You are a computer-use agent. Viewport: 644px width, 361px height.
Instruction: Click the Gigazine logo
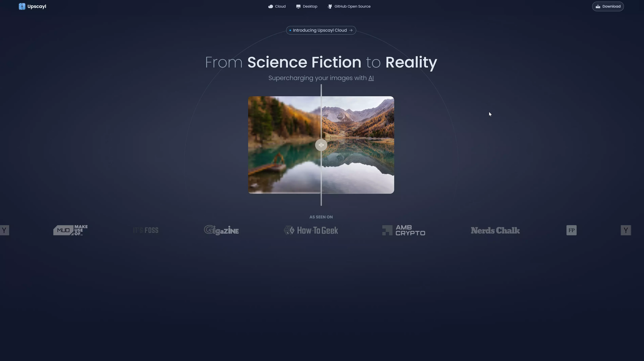(221, 230)
